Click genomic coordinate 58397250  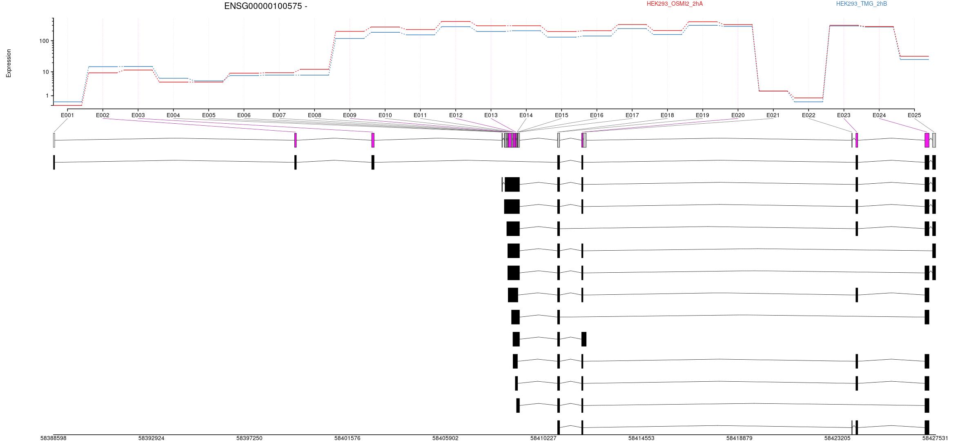click(x=249, y=438)
